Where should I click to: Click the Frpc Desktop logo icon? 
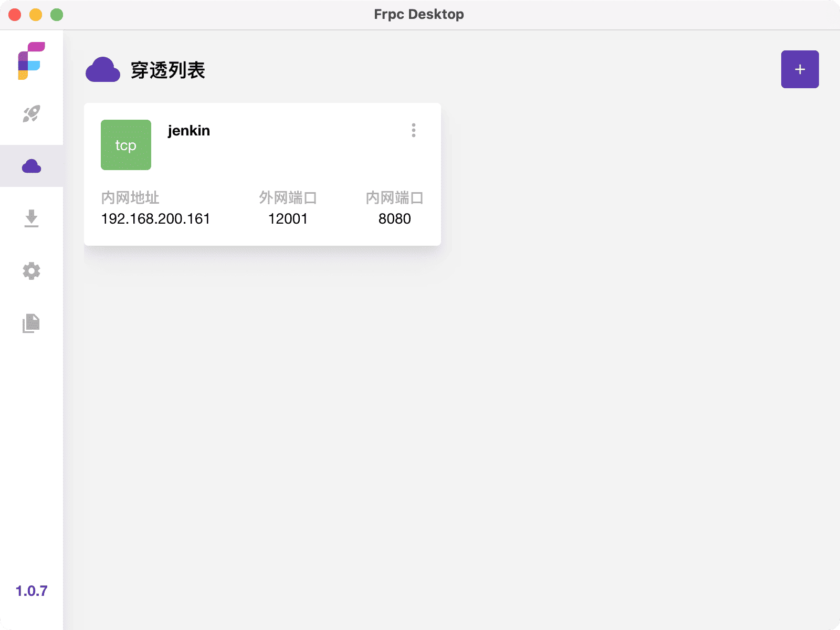(30, 59)
